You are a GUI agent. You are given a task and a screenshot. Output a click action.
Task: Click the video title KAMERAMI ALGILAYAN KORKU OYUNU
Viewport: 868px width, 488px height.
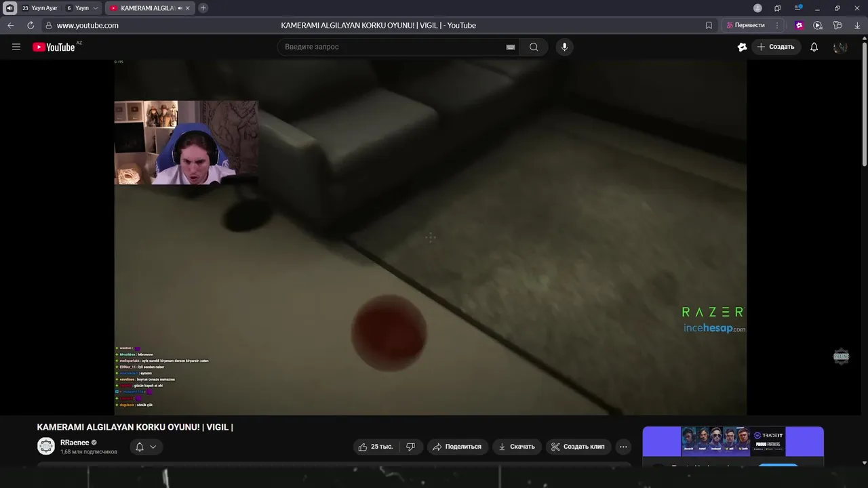(x=135, y=427)
